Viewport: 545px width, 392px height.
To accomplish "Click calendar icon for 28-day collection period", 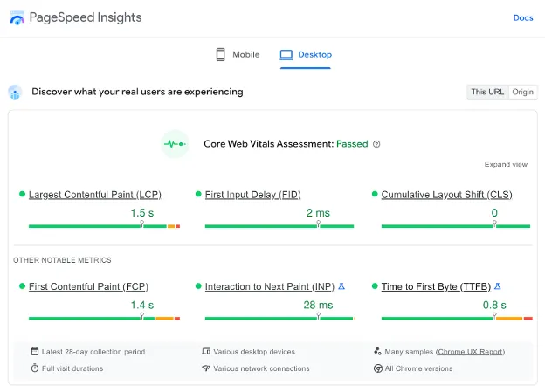I will [35, 351].
